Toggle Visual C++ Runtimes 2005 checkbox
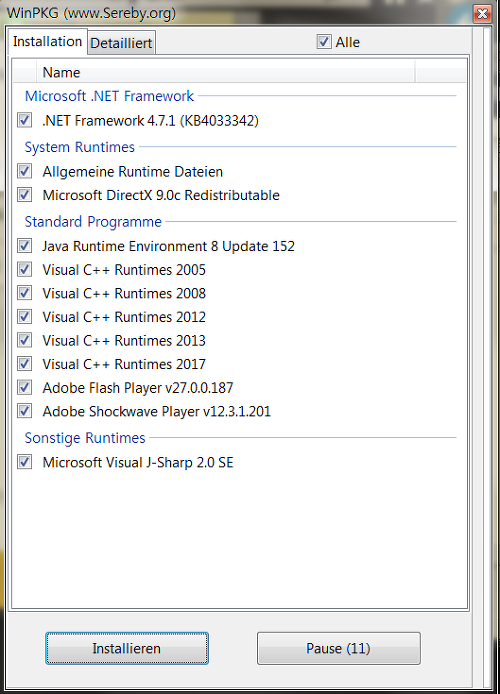The image size is (500, 694). click(x=24, y=270)
